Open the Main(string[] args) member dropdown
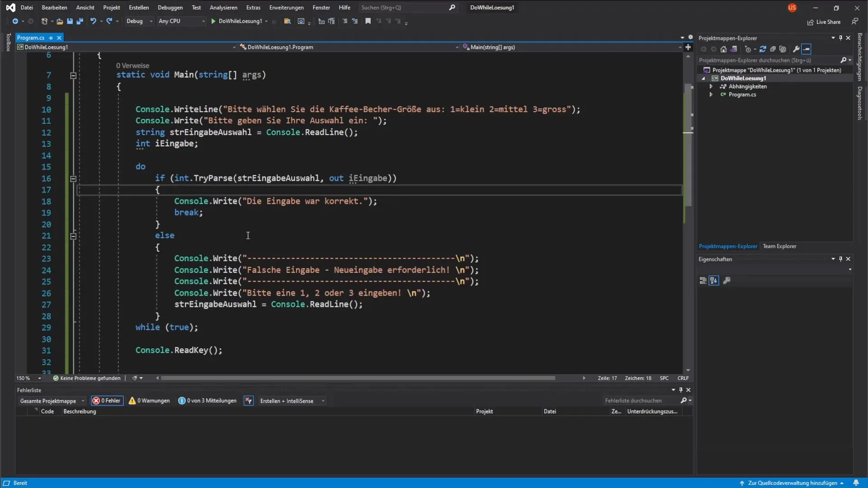This screenshot has height=488, width=868. pyautogui.click(x=572, y=47)
